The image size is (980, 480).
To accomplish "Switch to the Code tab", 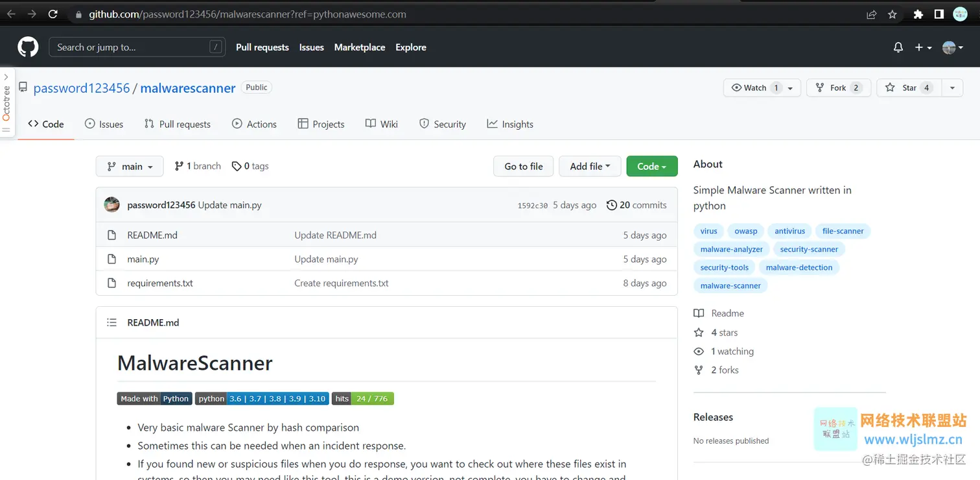I will tap(46, 124).
